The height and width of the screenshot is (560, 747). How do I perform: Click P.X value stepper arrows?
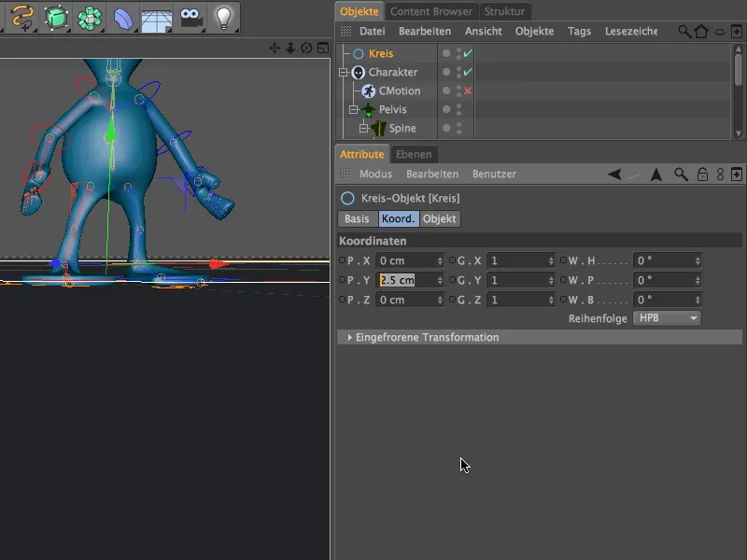click(x=440, y=260)
